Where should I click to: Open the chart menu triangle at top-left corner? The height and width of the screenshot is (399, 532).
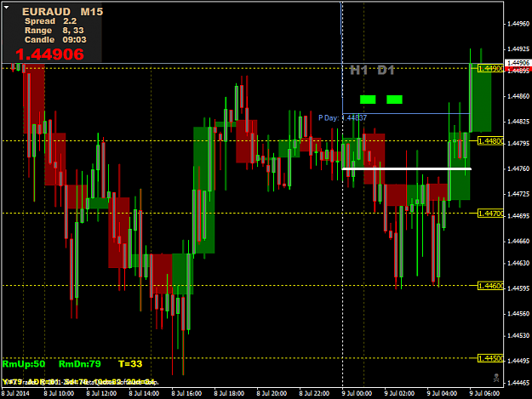(x=6, y=7)
